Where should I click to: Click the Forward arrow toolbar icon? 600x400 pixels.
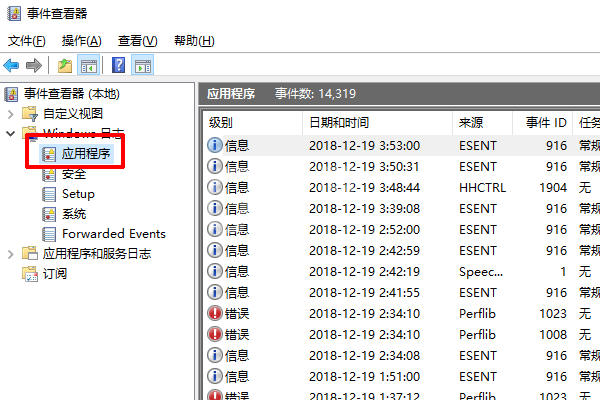(34, 65)
